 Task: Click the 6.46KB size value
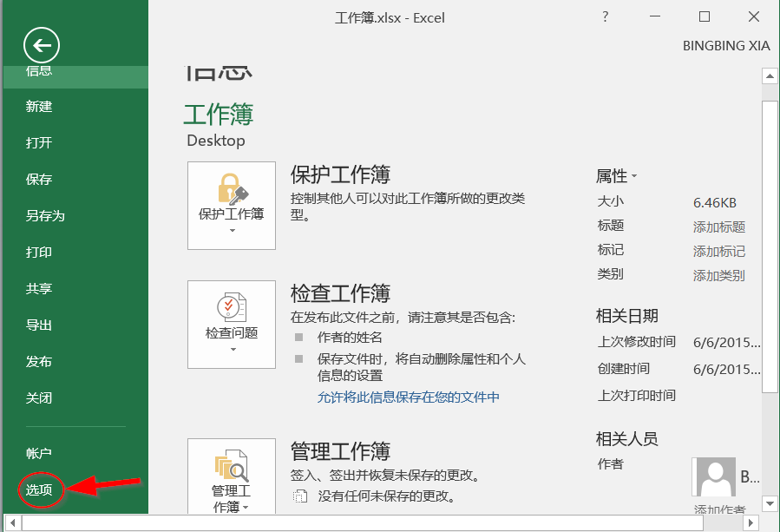coord(714,203)
